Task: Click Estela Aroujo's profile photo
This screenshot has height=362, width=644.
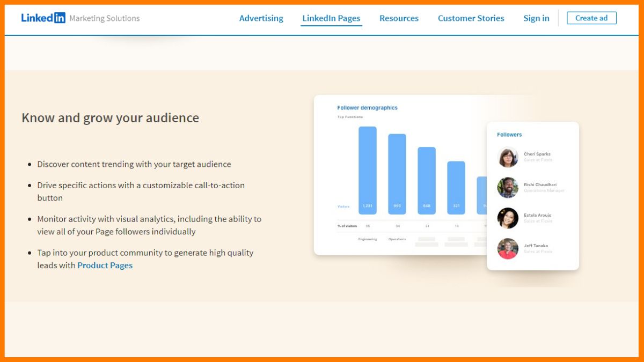Action: [x=508, y=218]
